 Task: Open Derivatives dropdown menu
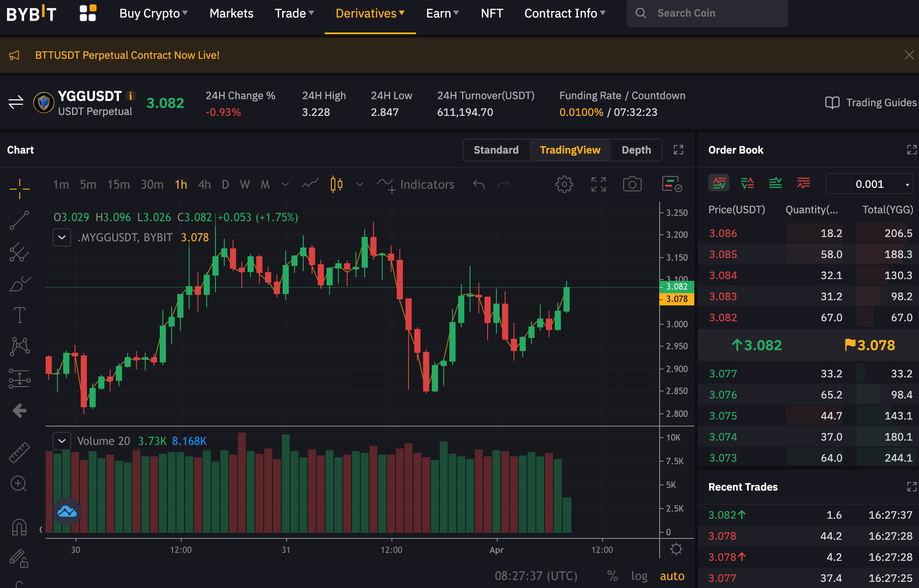pyautogui.click(x=370, y=13)
